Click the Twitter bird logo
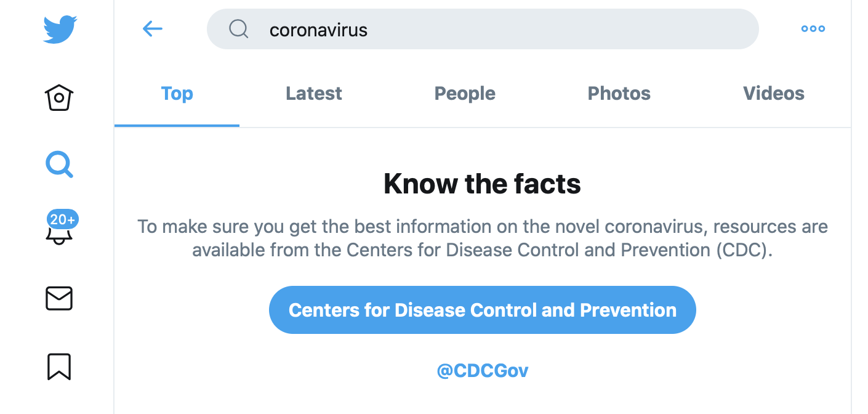The image size is (868, 414). (x=60, y=29)
